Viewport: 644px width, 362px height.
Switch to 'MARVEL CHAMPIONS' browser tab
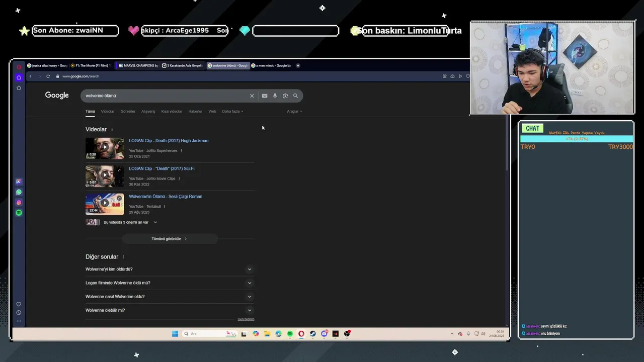coord(137,65)
